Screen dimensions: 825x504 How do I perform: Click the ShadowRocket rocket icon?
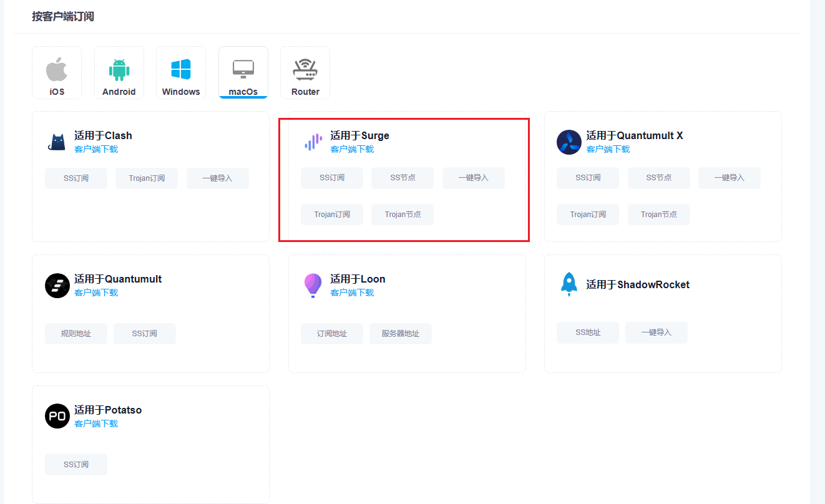[569, 284]
